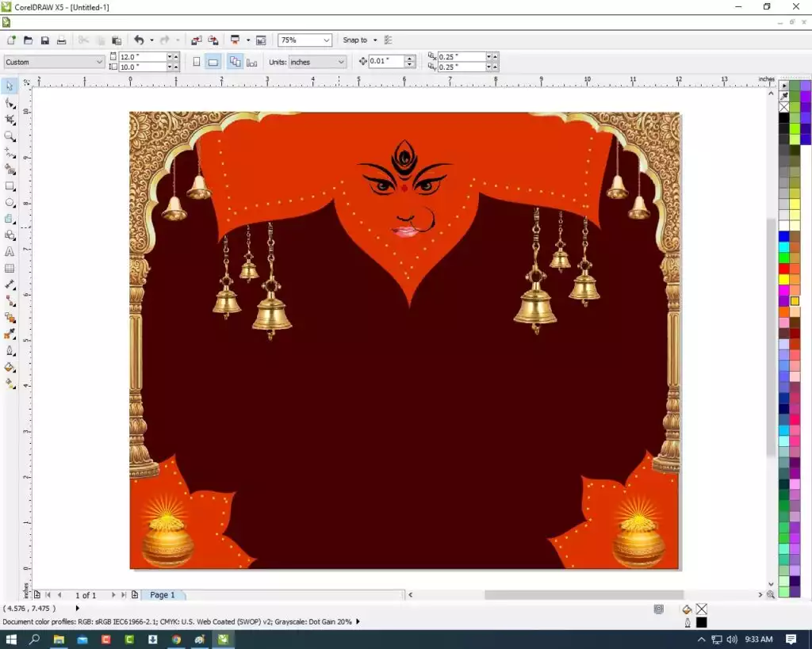The height and width of the screenshot is (649, 812).
Task: Switch to the Page 1 tab
Action: 163,595
